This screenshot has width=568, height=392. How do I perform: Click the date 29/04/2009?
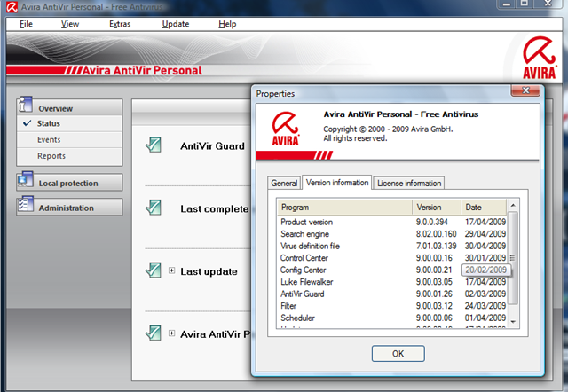click(x=485, y=234)
